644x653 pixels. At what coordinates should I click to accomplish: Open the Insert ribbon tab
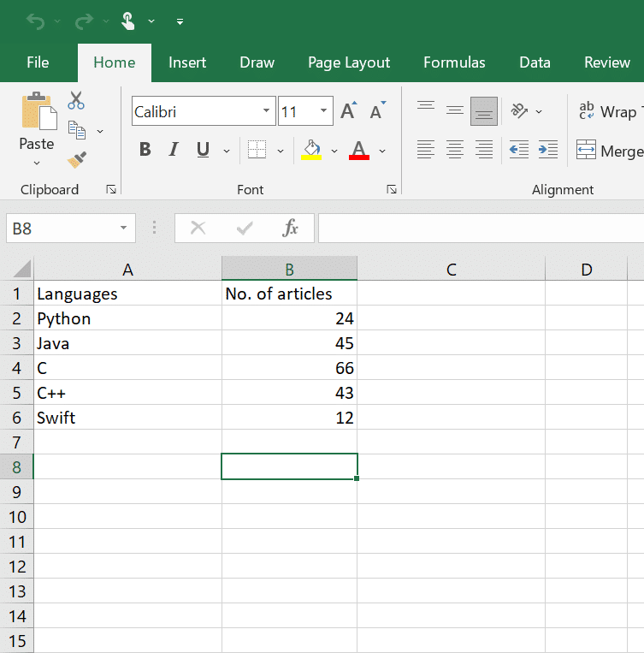click(x=187, y=62)
